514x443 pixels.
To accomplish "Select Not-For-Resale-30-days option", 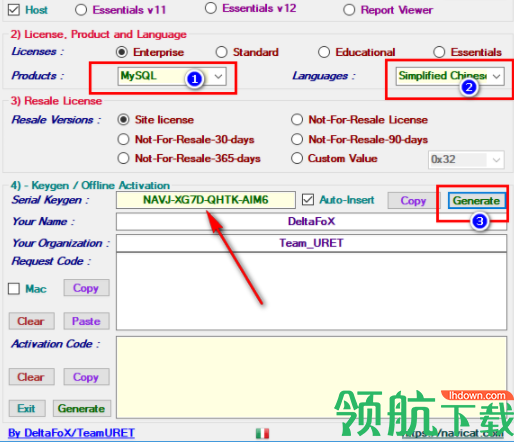I will (123, 139).
